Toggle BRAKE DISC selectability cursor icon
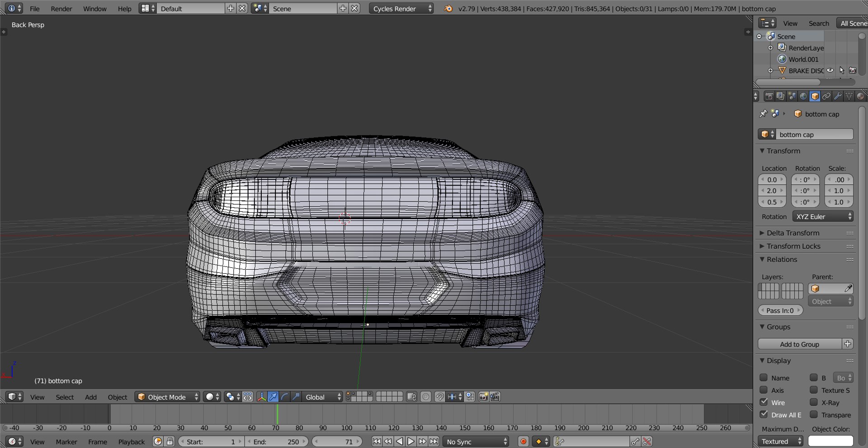Viewport: 868px width, 448px height. click(842, 70)
